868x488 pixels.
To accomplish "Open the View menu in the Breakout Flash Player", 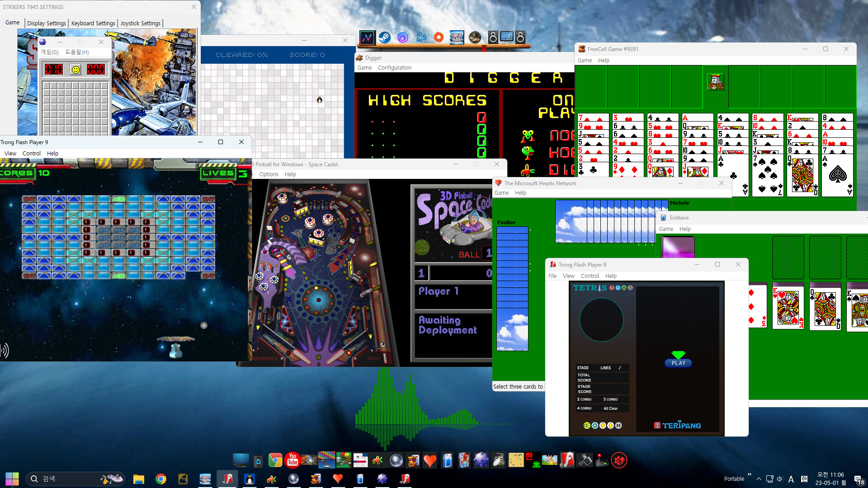I will click(10, 154).
